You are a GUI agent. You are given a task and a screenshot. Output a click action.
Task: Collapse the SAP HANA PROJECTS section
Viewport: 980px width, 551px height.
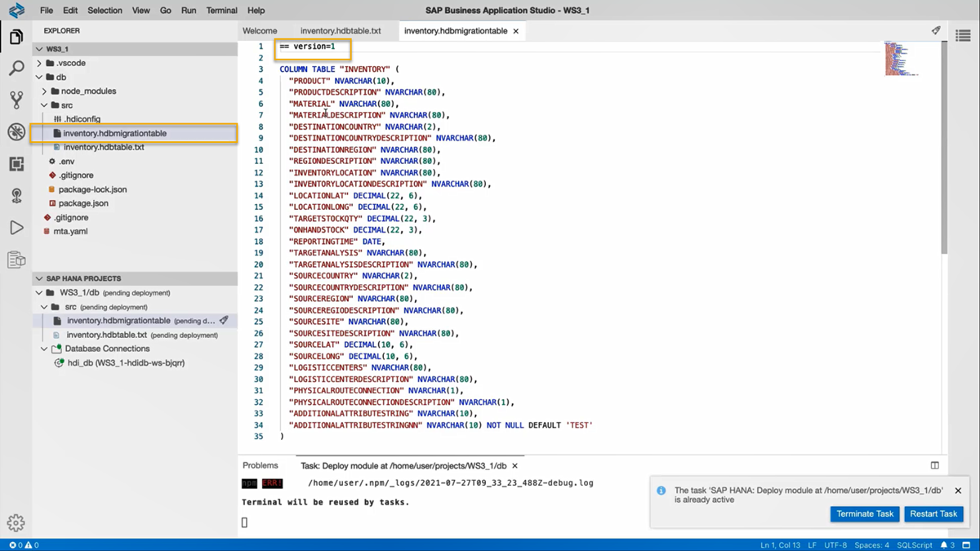pyautogui.click(x=39, y=278)
